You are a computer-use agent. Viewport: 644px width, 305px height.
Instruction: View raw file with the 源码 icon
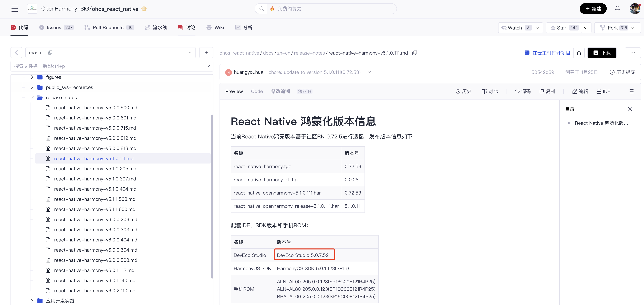[x=522, y=91]
